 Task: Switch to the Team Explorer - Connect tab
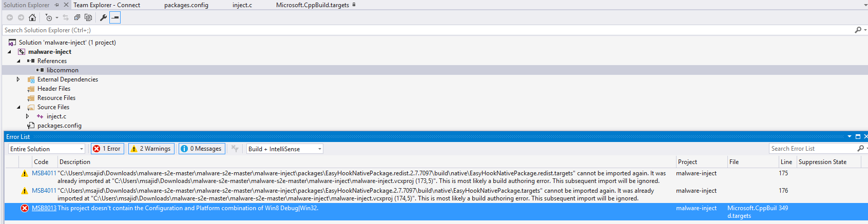point(107,5)
